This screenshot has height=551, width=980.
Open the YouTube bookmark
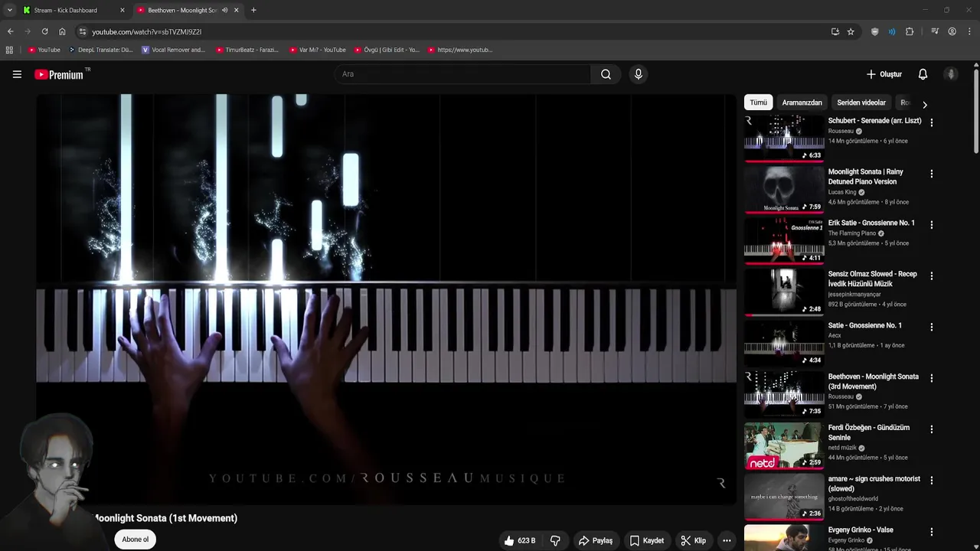44,50
